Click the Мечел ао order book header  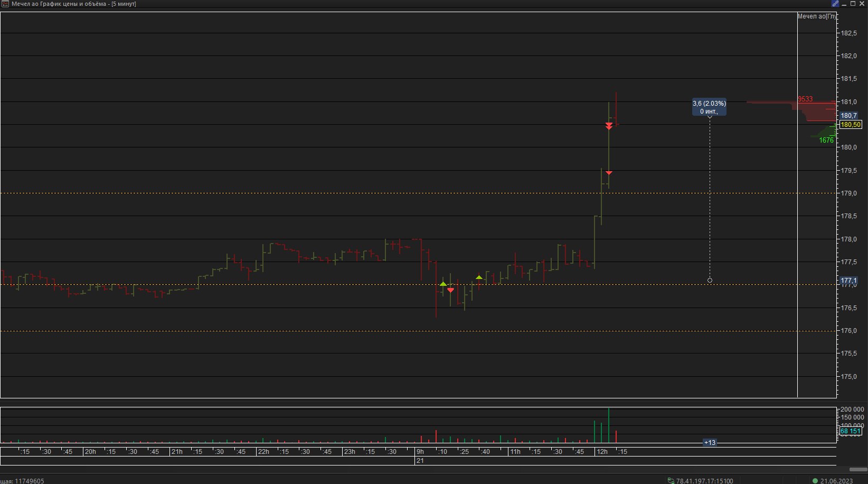click(816, 16)
